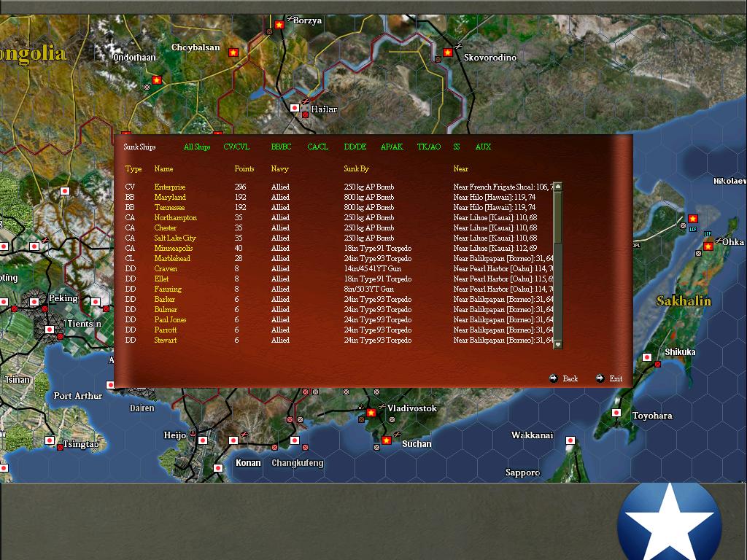The width and height of the screenshot is (747, 560).
Task: Click the 14in/45 41YT Gun entry
Action: pos(372,268)
